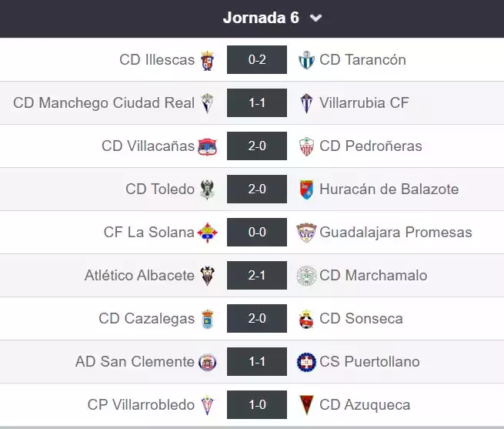
Task: Click the CD Sonseca team crest
Action: [306, 319]
